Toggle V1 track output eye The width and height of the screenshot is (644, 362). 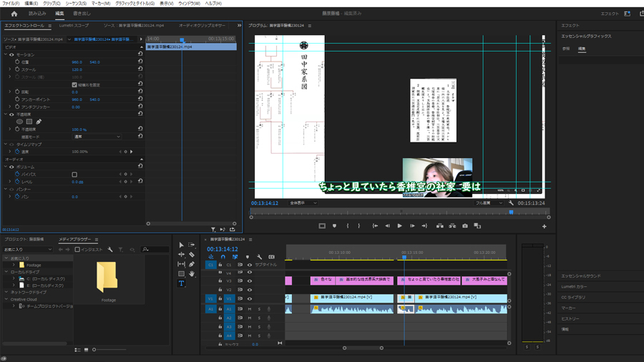pyautogui.click(x=249, y=299)
